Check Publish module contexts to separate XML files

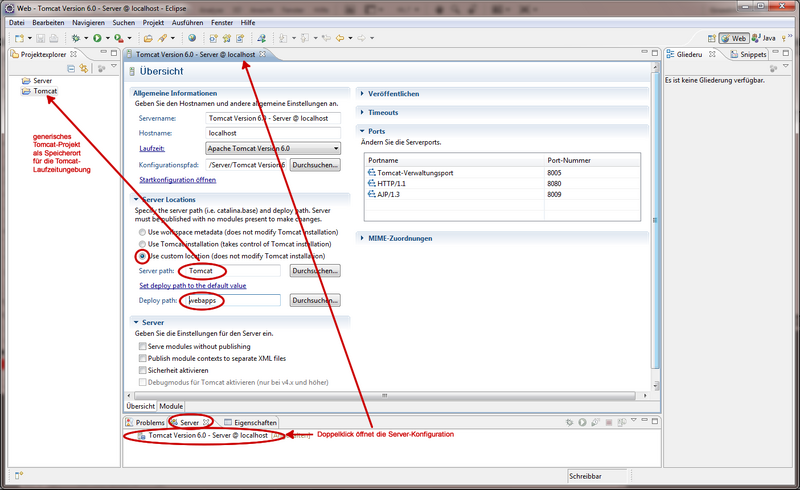coord(143,358)
